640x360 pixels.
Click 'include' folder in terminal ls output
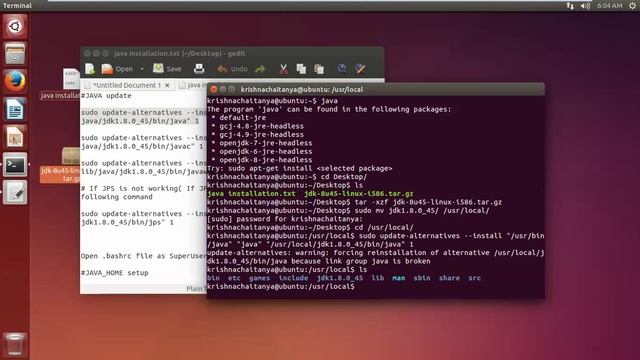[x=293, y=278]
